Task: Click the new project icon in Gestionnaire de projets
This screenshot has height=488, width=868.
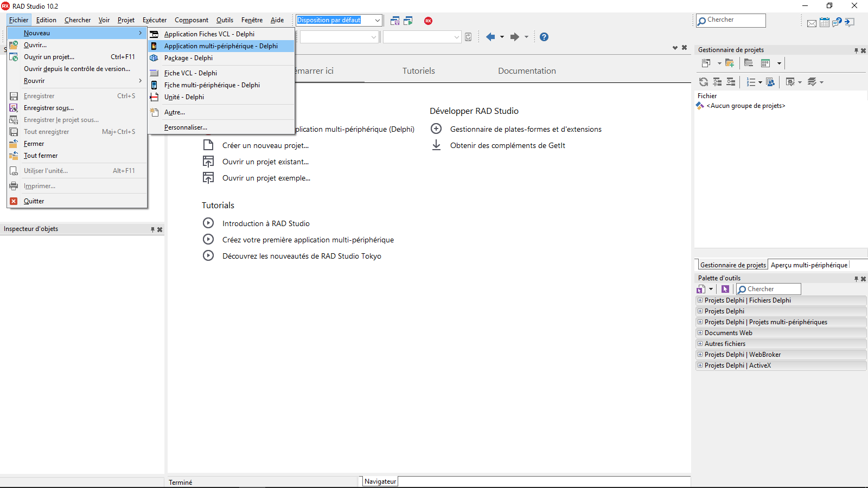Action: [706, 63]
